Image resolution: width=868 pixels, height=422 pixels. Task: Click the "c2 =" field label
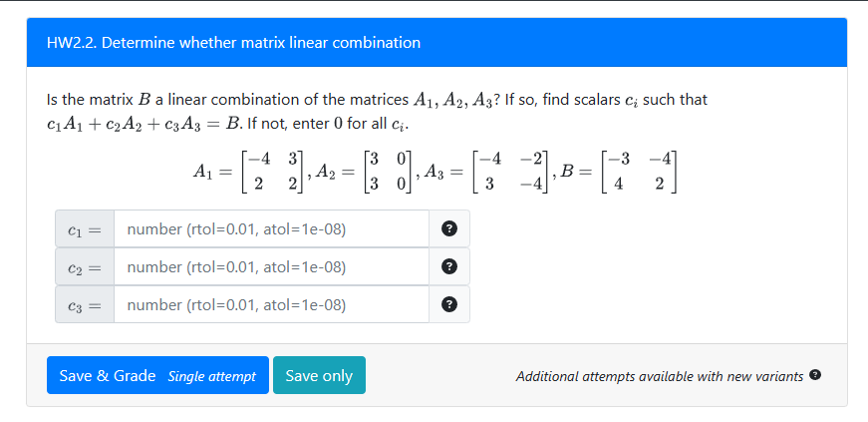pyautogui.click(x=85, y=267)
